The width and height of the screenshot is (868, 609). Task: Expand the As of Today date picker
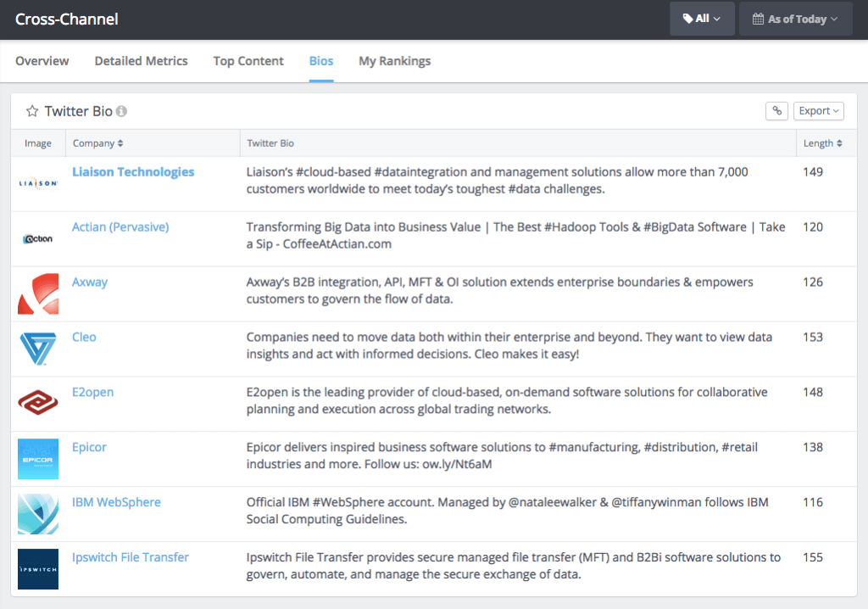click(795, 19)
